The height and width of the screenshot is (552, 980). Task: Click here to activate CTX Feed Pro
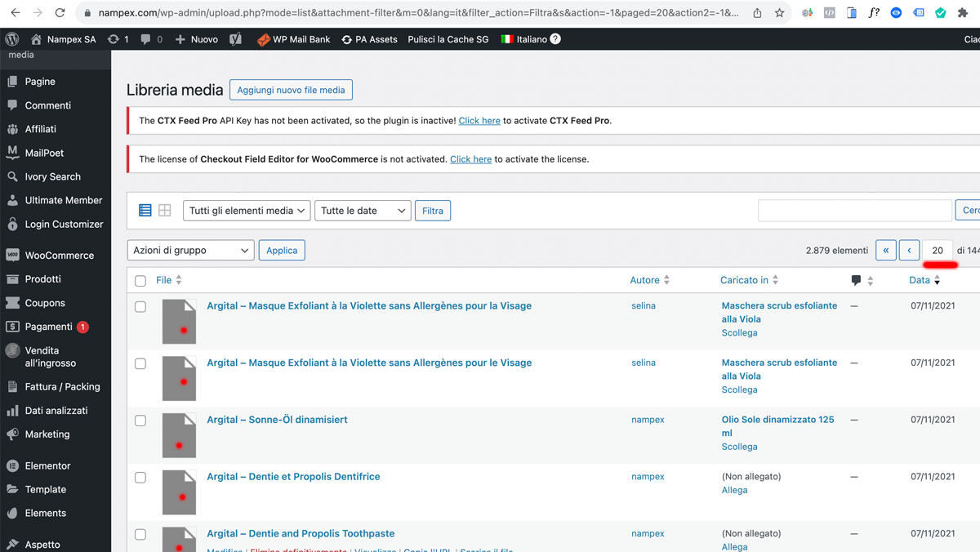479,121
